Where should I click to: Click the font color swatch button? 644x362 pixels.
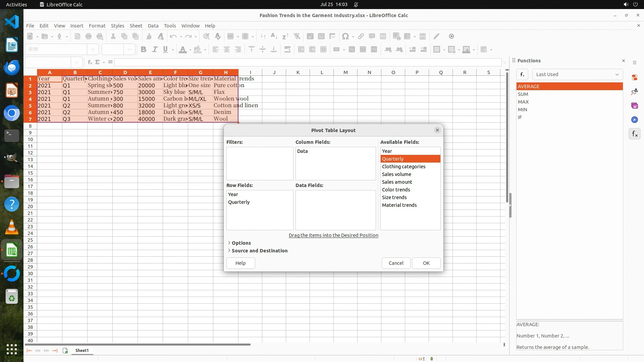click(x=182, y=50)
